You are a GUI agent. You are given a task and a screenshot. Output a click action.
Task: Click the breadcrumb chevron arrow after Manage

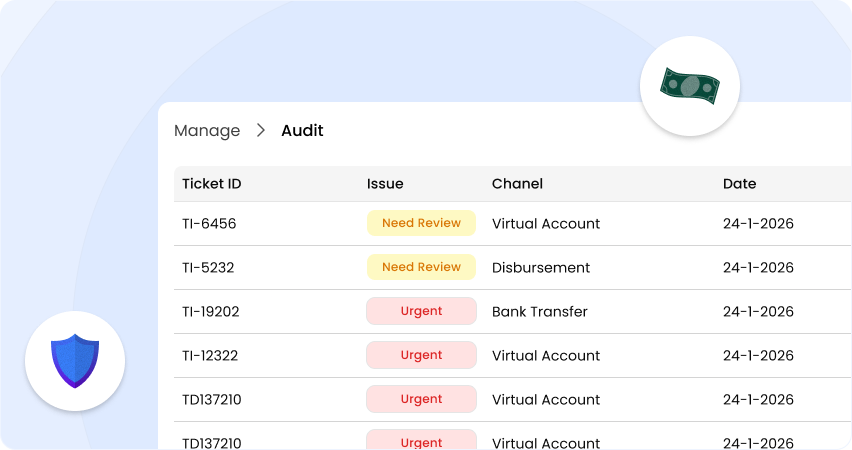(x=261, y=131)
